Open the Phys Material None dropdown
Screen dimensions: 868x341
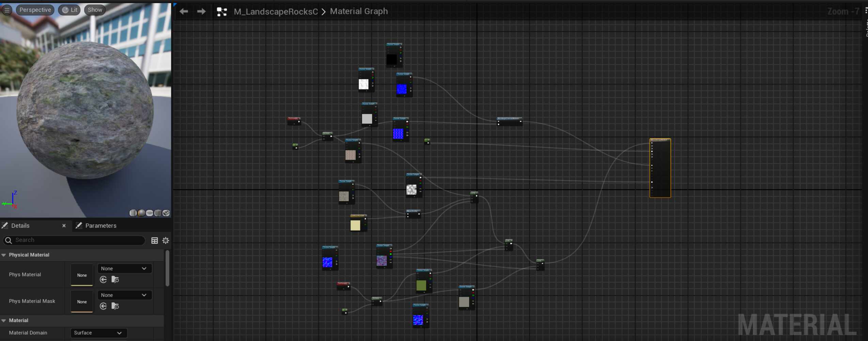click(x=124, y=268)
